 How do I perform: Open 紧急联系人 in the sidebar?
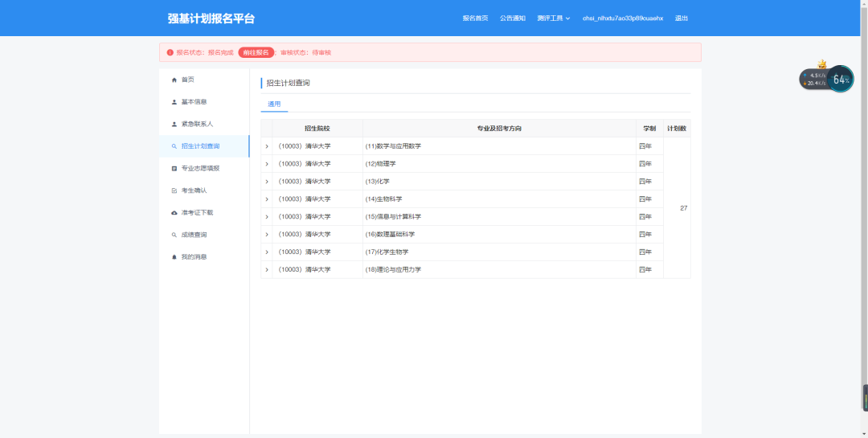point(204,124)
